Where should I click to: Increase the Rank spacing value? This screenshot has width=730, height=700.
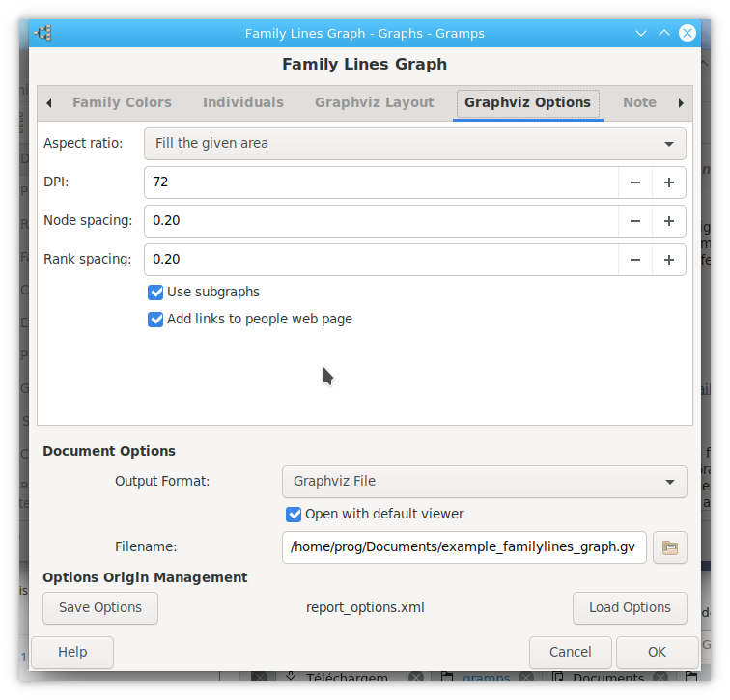coord(668,260)
